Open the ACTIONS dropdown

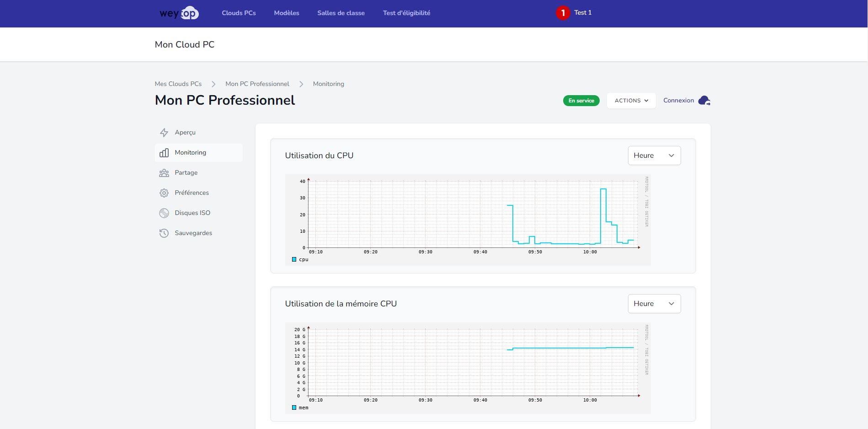pos(631,100)
